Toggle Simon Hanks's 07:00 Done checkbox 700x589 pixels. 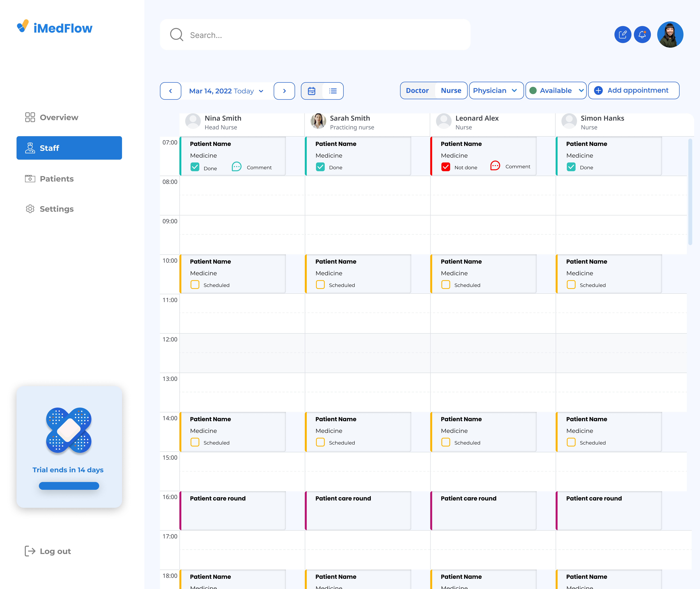pos(571,167)
